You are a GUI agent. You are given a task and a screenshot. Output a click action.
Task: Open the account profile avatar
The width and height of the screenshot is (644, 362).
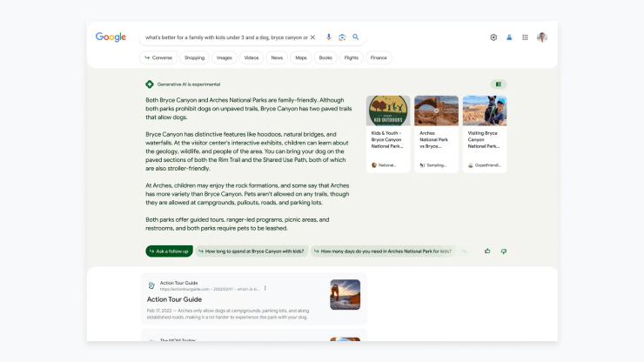coord(542,37)
